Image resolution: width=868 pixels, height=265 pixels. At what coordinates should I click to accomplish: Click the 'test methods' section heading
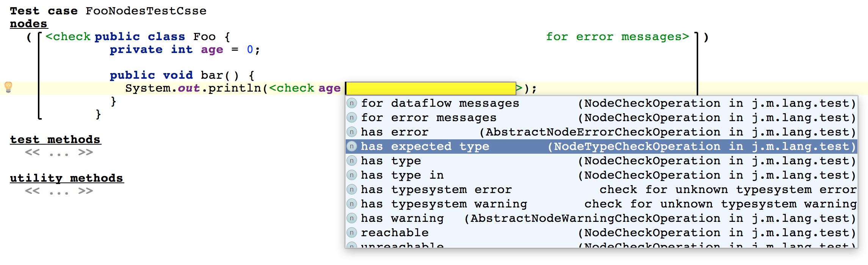pyautogui.click(x=55, y=140)
